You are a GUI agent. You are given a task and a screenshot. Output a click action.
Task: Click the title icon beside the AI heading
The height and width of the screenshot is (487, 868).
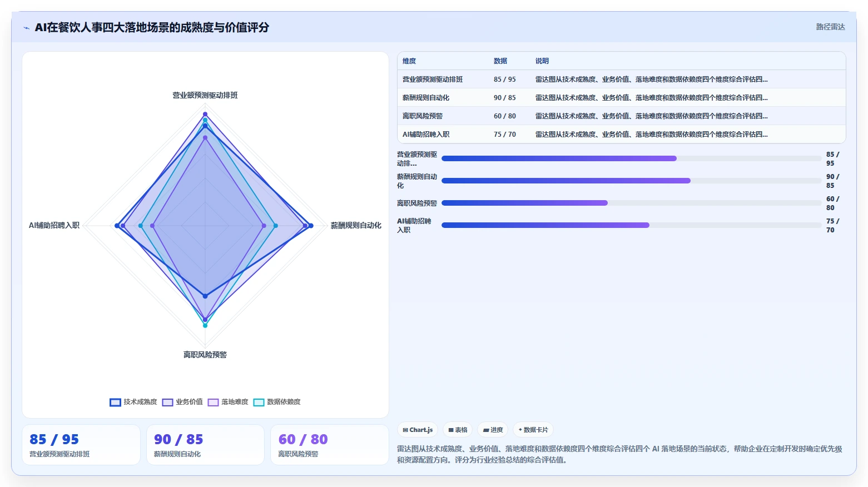(26, 28)
